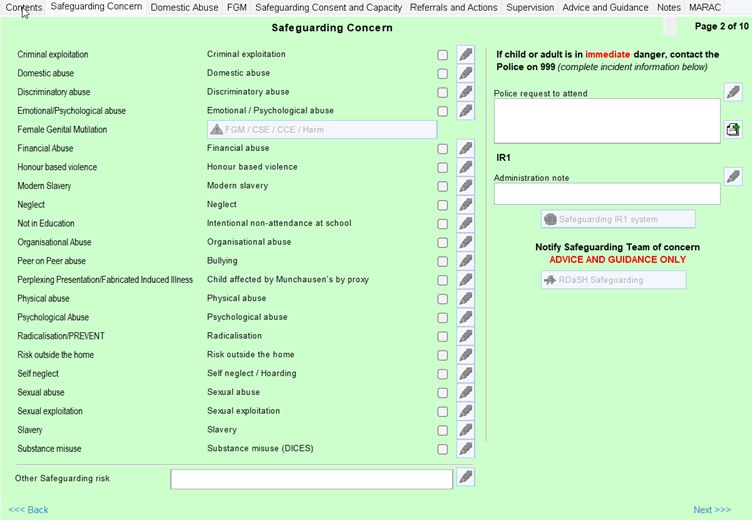Viewport: 752px width, 520px height.
Task: Open note pencil for Radicalisation row
Action: coord(465,335)
